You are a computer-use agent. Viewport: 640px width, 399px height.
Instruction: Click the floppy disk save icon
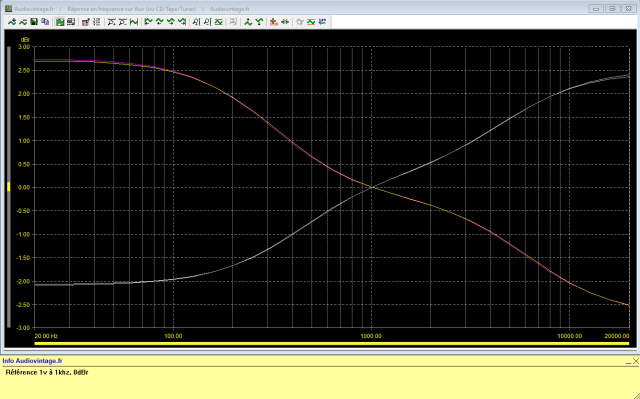pyautogui.click(x=34, y=22)
